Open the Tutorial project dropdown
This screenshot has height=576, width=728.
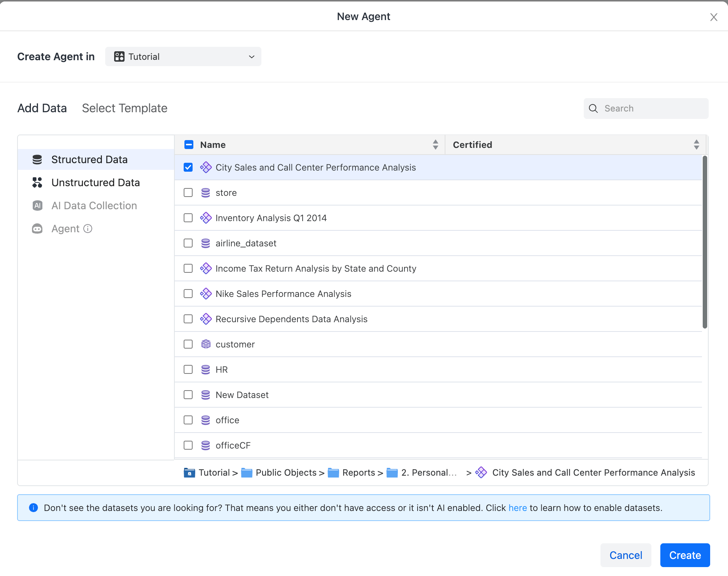[183, 56]
